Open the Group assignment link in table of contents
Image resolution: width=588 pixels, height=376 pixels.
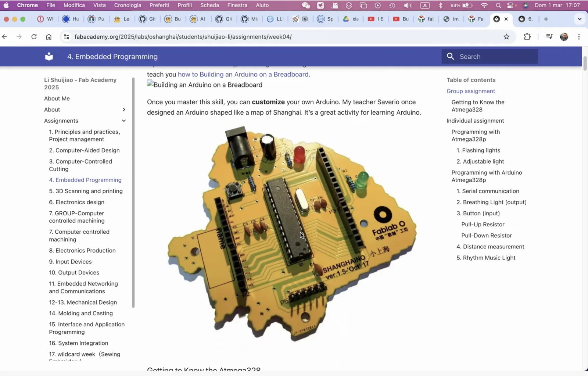pos(471,91)
